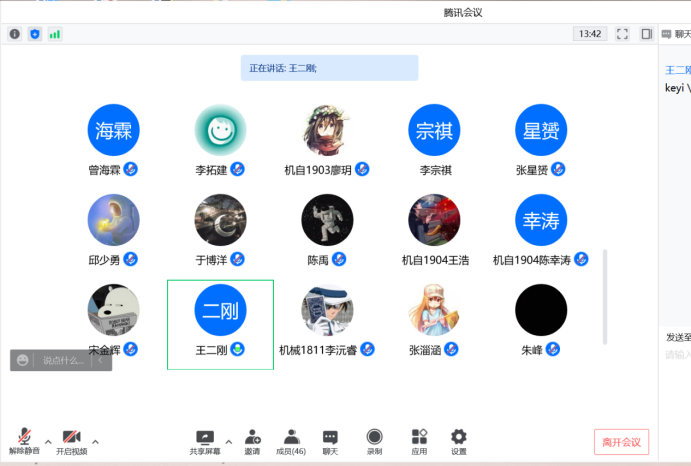Turn on camera with 开启视频
691x466 pixels.
[71, 441]
